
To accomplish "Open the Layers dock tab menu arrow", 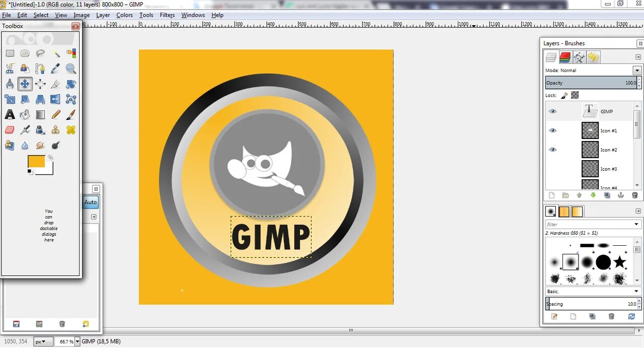I will 638,57.
